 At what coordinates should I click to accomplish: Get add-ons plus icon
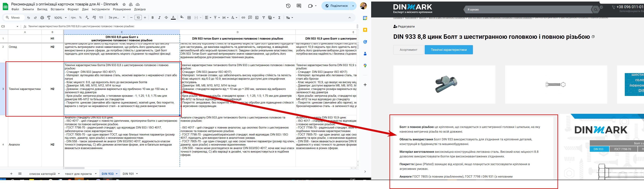click(365, 85)
